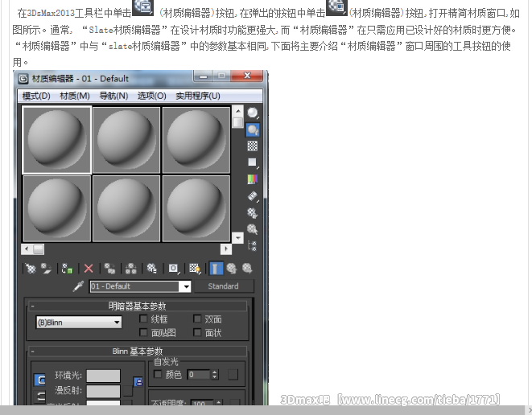
Task: Click the Sample Type sphere icon
Action: tap(253, 113)
